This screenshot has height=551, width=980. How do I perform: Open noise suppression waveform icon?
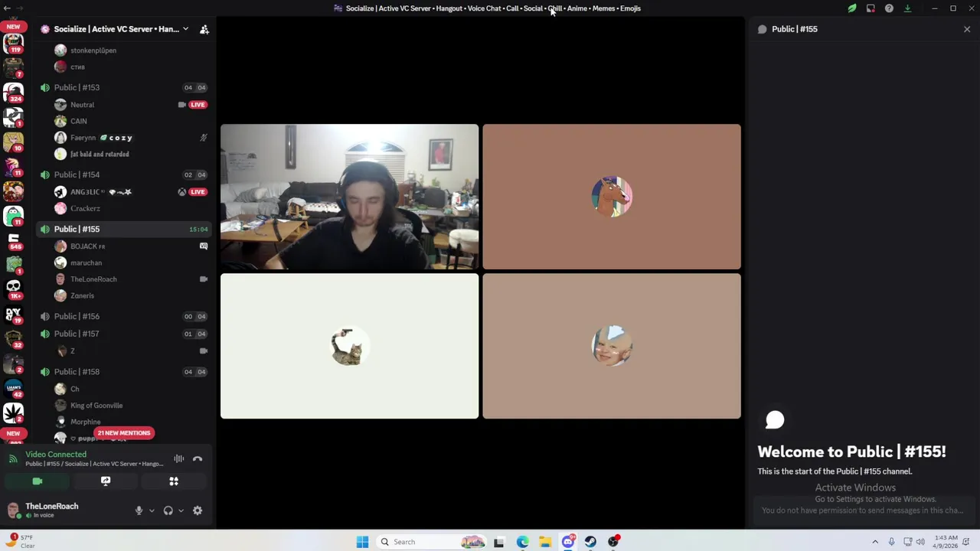[178, 459]
